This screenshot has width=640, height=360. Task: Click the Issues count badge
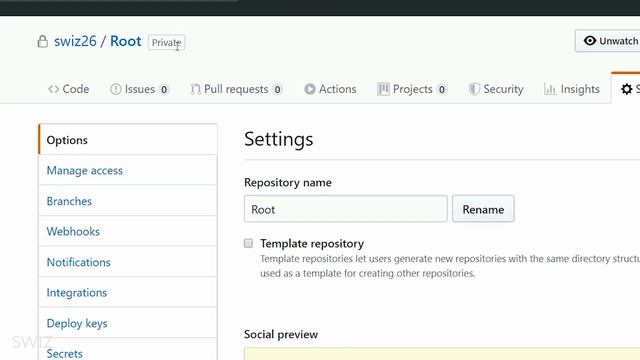(164, 89)
